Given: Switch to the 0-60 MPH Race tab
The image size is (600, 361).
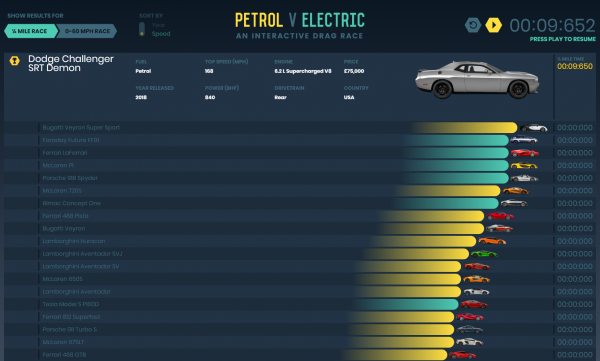Looking at the screenshot, I should 87,31.
